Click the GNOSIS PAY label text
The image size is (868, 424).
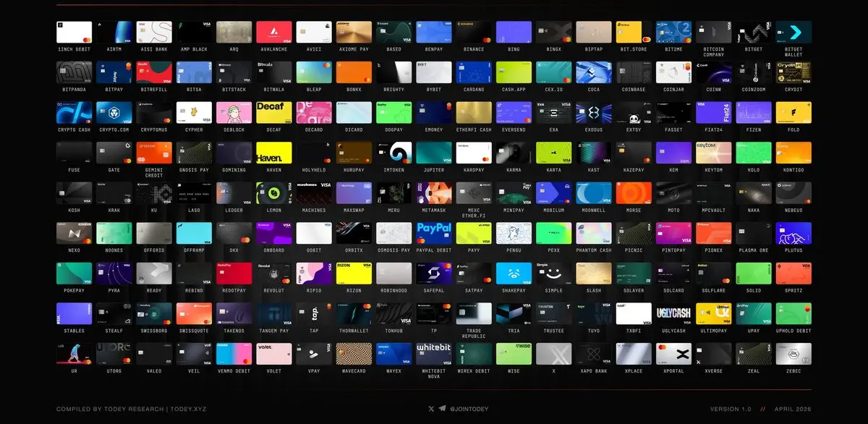(x=194, y=170)
